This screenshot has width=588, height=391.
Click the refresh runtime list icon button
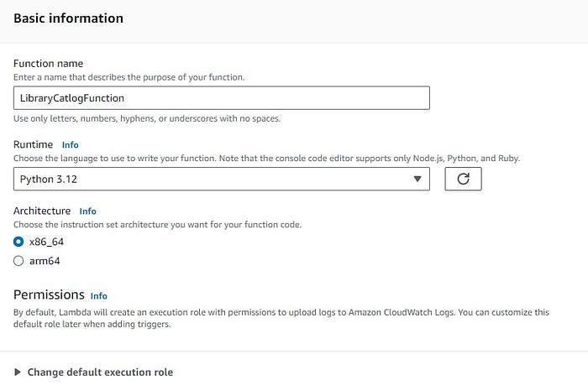pyautogui.click(x=463, y=179)
